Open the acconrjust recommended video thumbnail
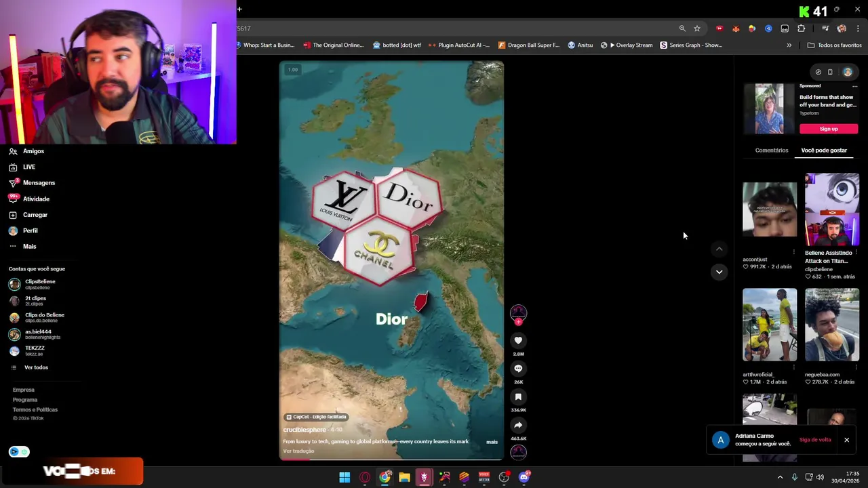This screenshot has height=488, width=868. [x=770, y=209]
